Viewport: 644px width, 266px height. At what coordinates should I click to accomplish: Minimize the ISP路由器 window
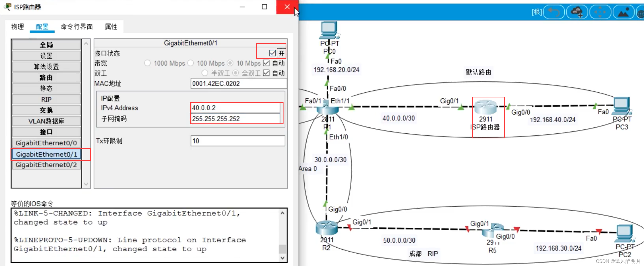[242, 7]
